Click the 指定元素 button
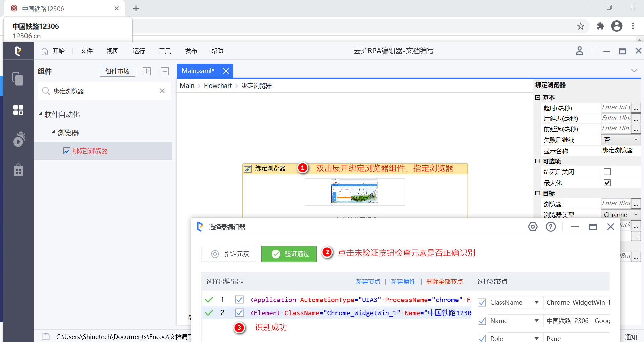This screenshot has height=342, width=644. point(228,254)
